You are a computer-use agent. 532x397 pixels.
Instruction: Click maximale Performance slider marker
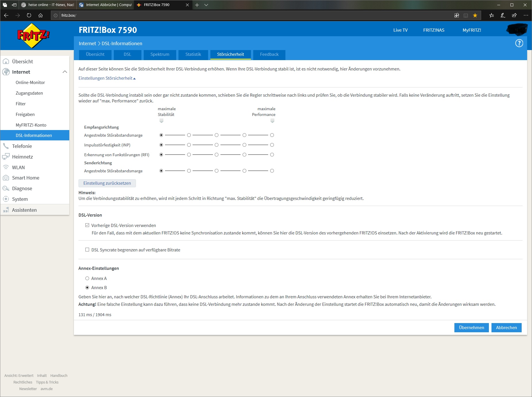272,121
